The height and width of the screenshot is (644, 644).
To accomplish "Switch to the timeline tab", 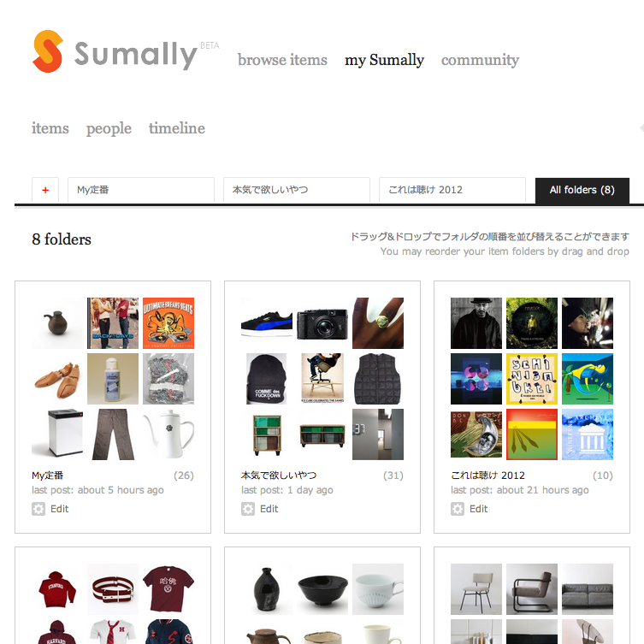I will [176, 128].
